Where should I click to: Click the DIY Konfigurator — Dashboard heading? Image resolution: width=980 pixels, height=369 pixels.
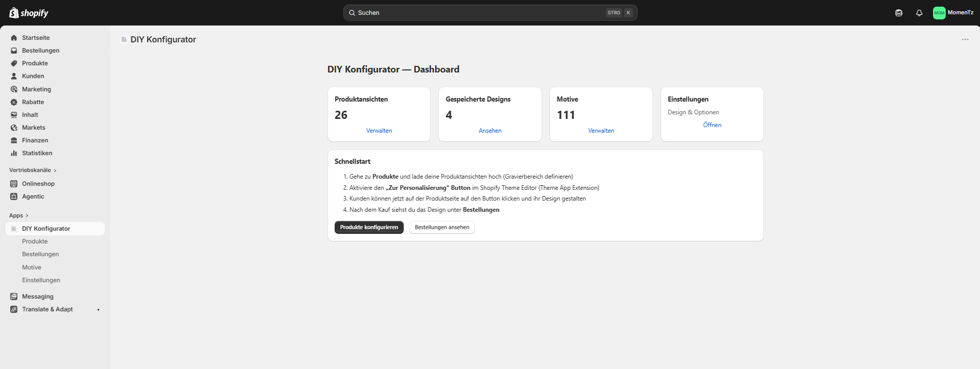tap(393, 69)
